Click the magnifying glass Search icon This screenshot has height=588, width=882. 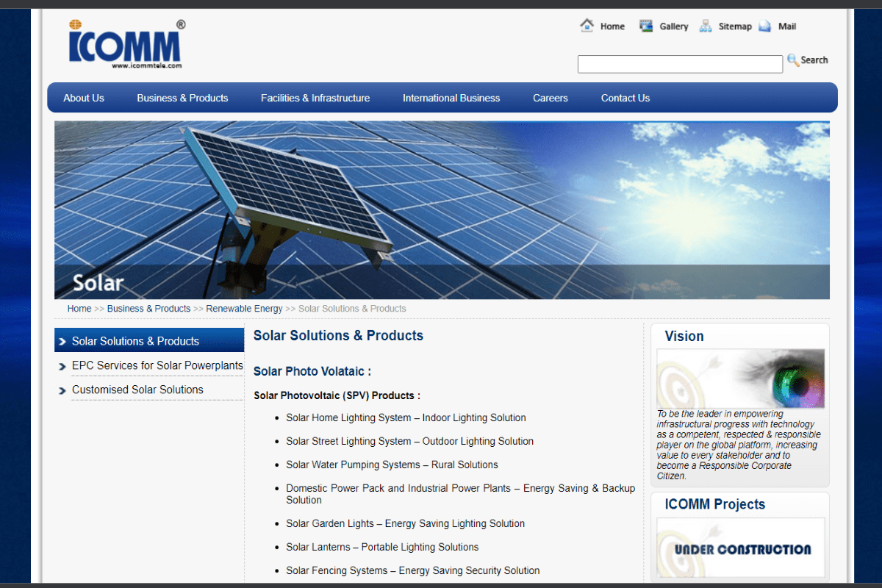click(x=793, y=60)
